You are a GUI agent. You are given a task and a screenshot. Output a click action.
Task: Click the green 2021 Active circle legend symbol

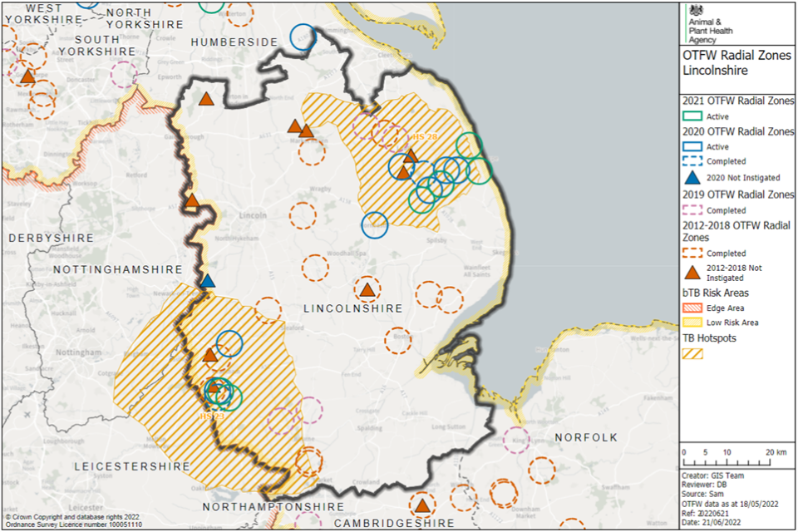pos(692,116)
